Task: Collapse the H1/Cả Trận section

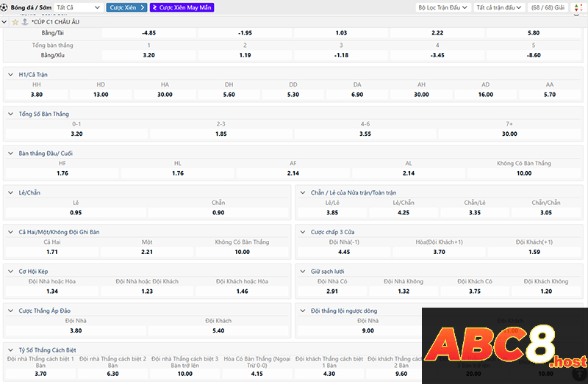Action: (x=10, y=74)
